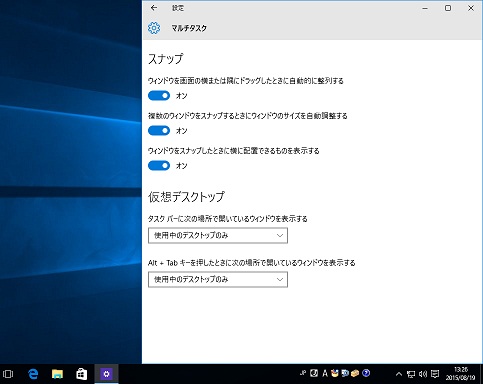Screen dimensions: 483x384
Task: Go back using the arrow in Settings
Action: [x=154, y=8]
